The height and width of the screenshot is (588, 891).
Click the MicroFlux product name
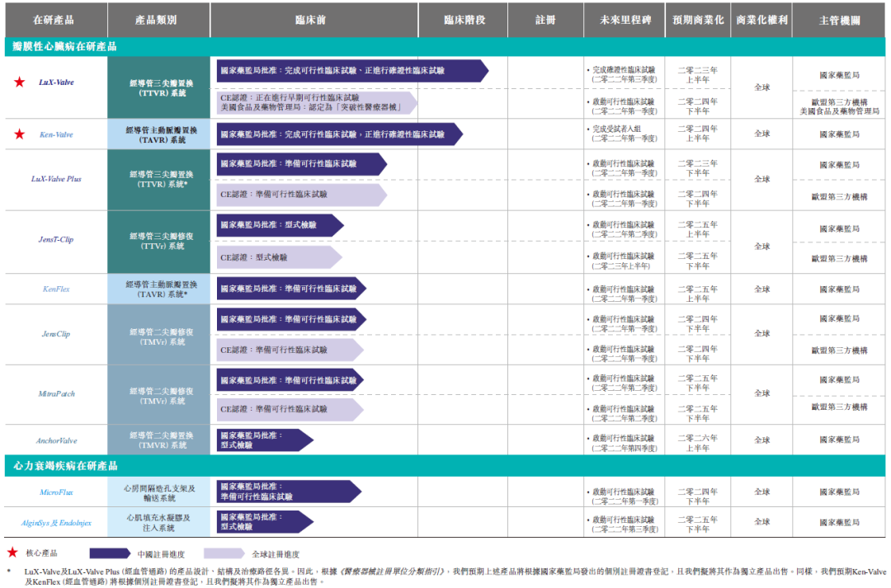point(56,492)
